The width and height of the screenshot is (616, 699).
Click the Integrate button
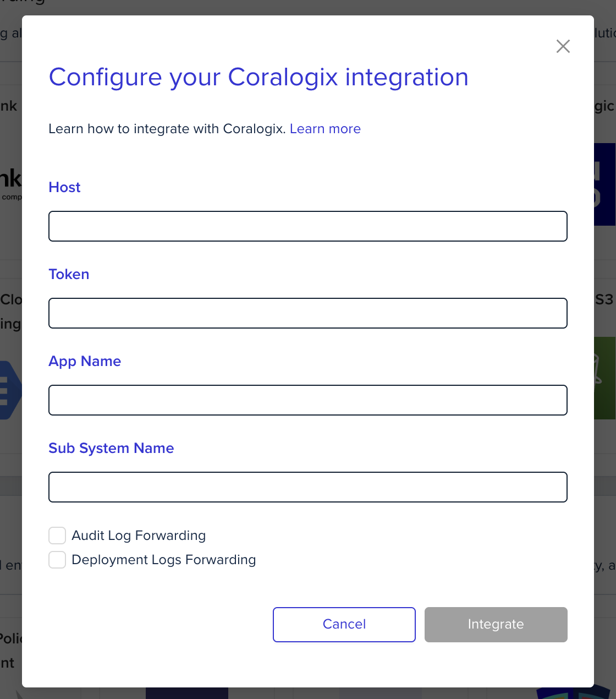tap(496, 625)
